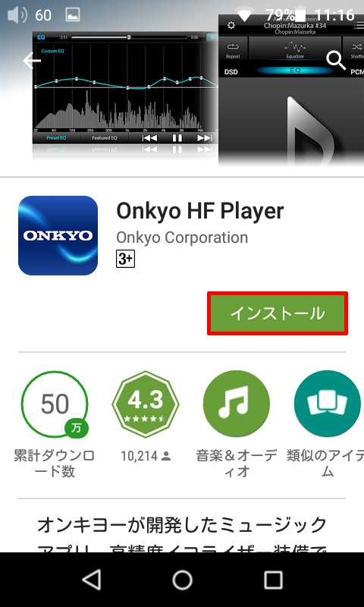Tap the Android home circle button
Screen dimensions: 364x607
click(x=182, y=580)
